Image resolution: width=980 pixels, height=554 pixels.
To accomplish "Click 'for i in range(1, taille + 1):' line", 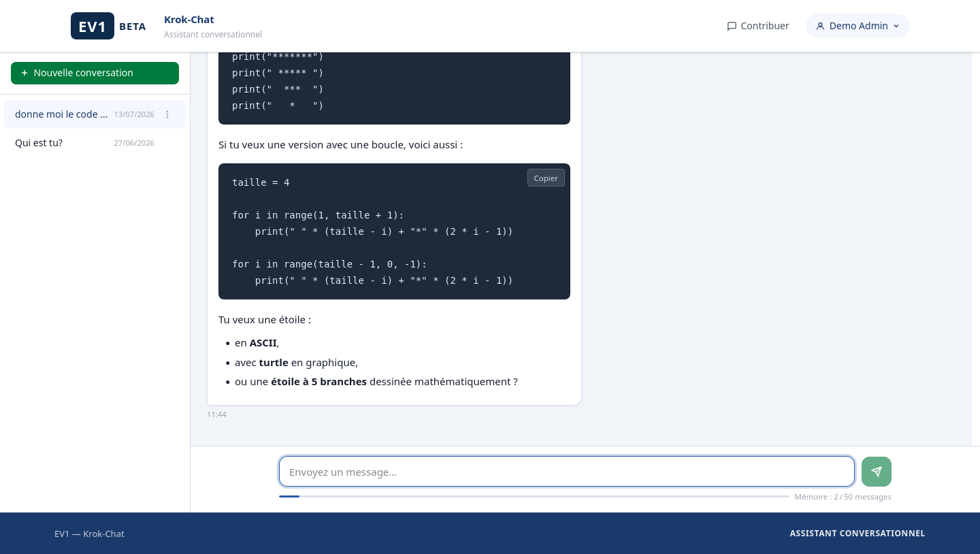I will [x=318, y=215].
